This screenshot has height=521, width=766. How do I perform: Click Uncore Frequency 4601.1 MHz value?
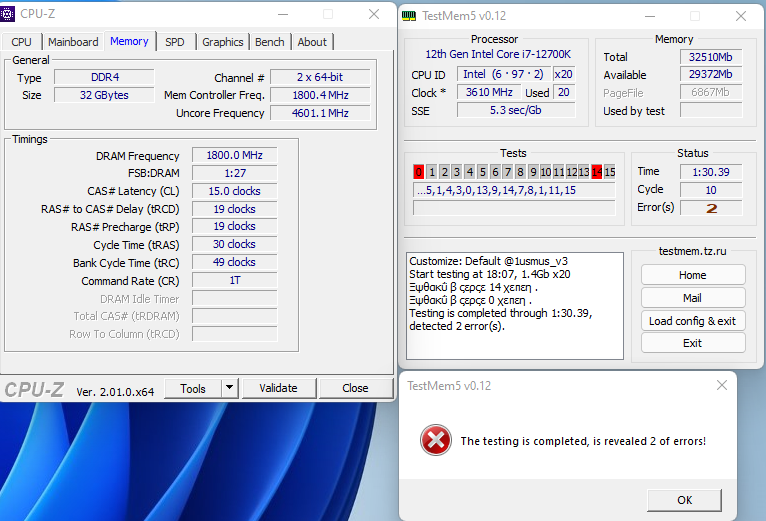tap(320, 113)
